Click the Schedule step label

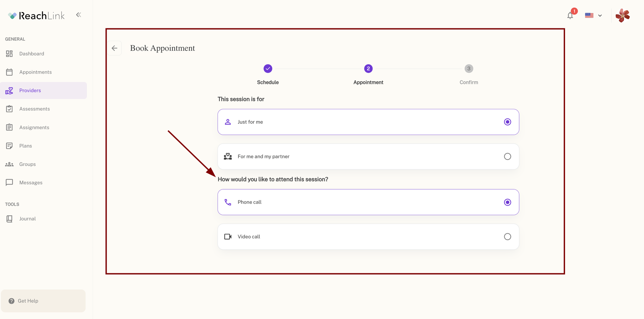click(x=268, y=83)
